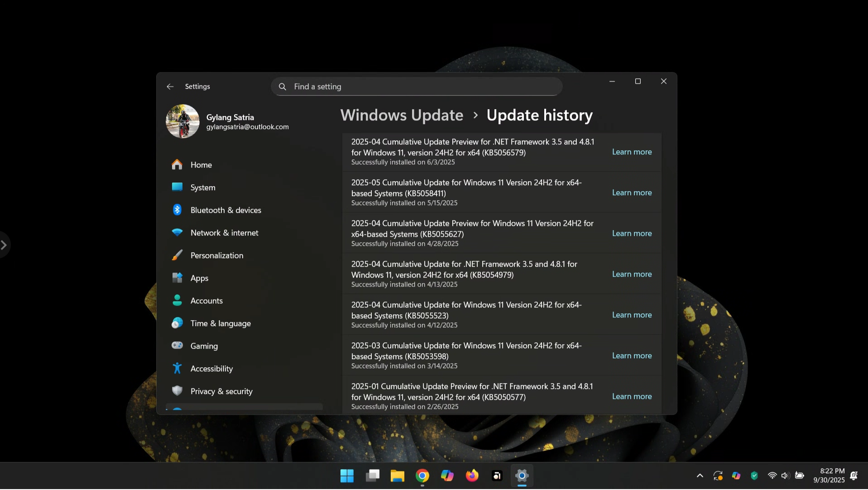The width and height of the screenshot is (868, 490).
Task: Click the Bluetooth icon in sidebar
Action: [177, 210]
